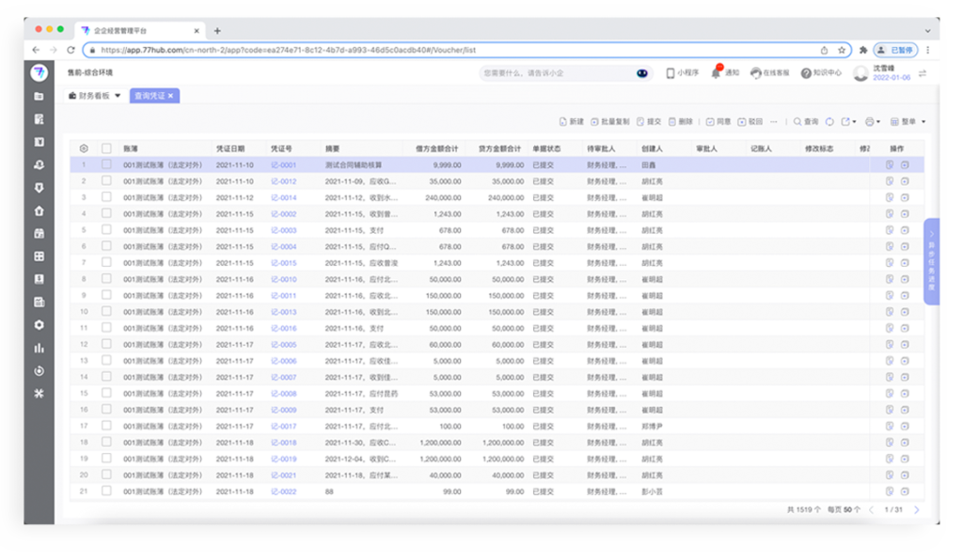Toggle the select-all checkbox in table header
963x560 pixels.
click(x=106, y=148)
